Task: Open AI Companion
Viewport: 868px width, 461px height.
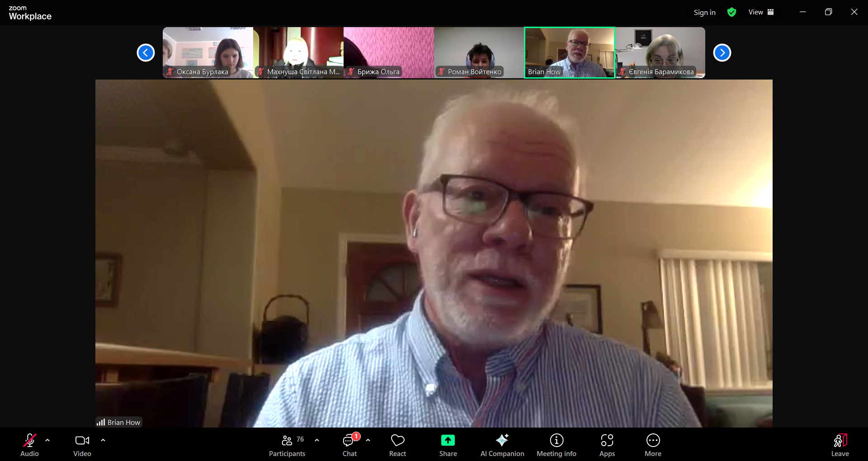Action: [x=502, y=445]
